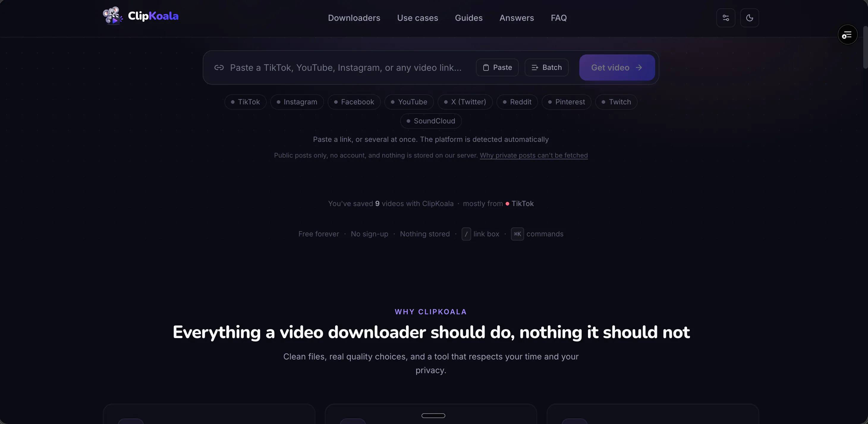Click 'Paste a link, or several at once' text
The height and width of the screenshot is (424, 868).
pos(431,139)
